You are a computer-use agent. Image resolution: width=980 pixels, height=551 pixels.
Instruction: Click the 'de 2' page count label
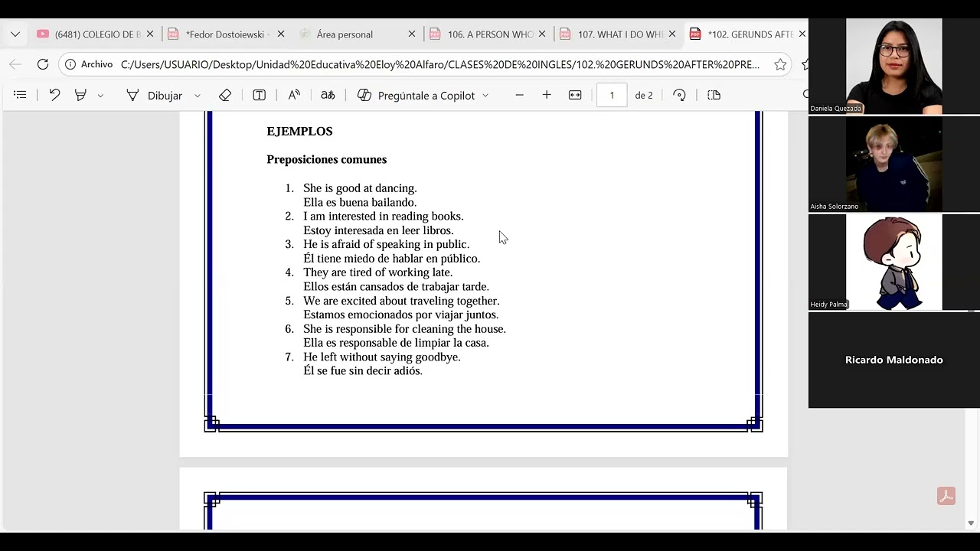pos(644,95)
